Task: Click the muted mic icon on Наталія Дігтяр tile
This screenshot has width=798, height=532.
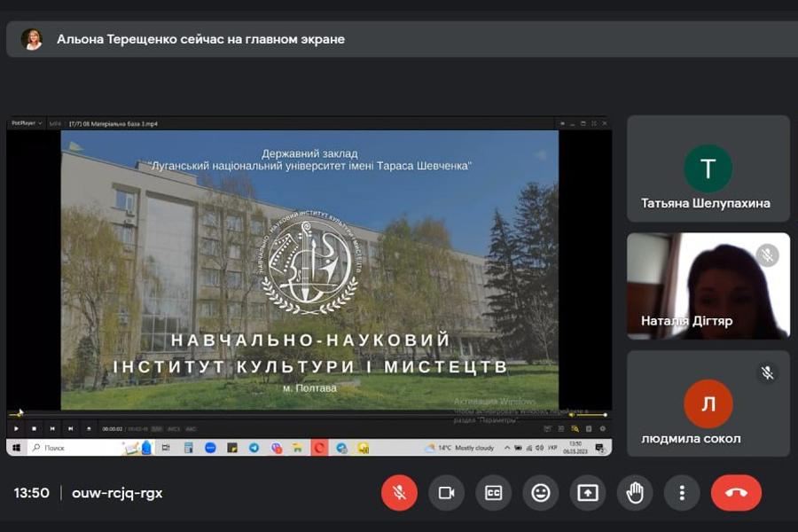Action: [x=767, y=254]
